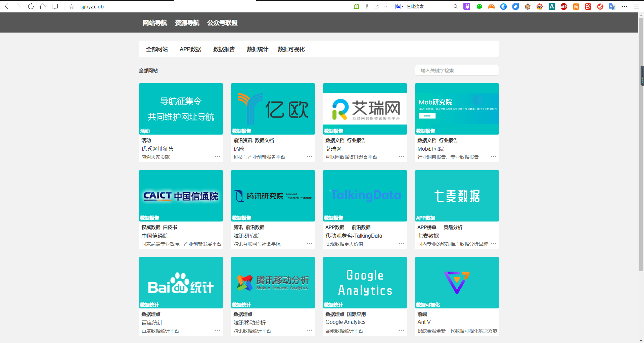644x343 pixels.
Task: Open the browser hamburger menu
Action: pos(636,6)
